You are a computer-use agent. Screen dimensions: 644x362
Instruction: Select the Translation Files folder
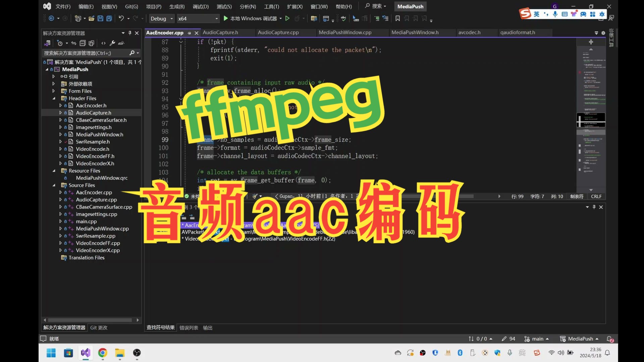[x=87, y=258]
